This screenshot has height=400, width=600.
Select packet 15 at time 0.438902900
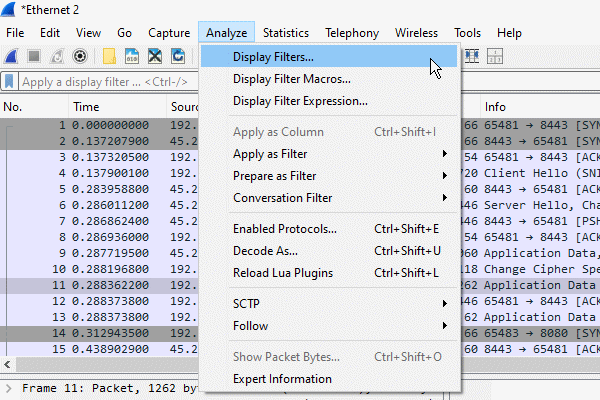click(x=99, y=349)
